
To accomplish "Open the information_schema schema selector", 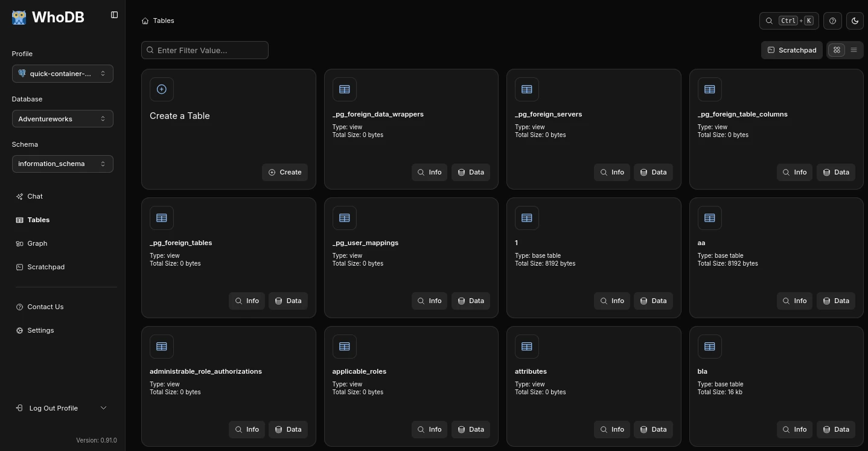I will coord(62,164).
